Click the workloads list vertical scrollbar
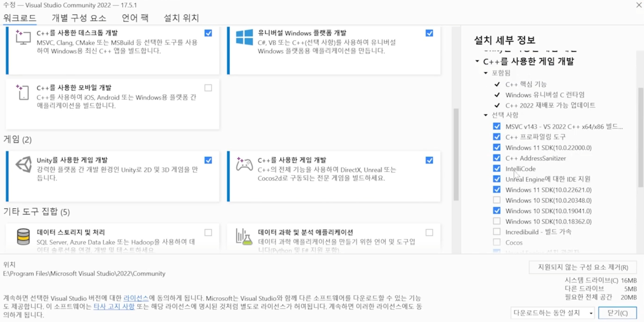 click(x=456, y=154)
